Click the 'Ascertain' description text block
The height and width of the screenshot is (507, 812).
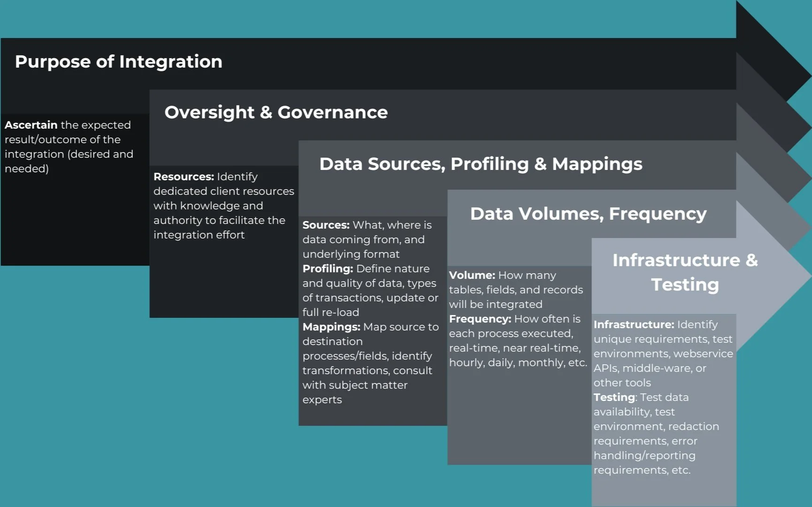pos(69,146)
